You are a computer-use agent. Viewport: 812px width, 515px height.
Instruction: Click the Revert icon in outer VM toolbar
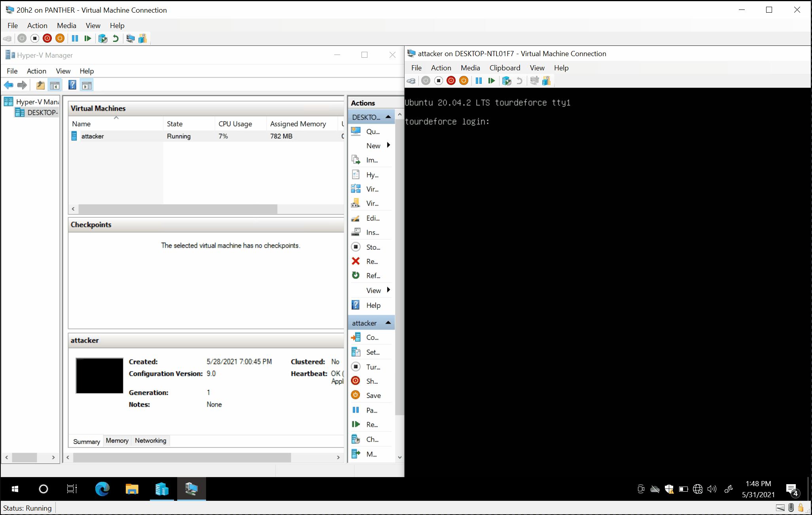pyautogui.click(x=115, y=38)
